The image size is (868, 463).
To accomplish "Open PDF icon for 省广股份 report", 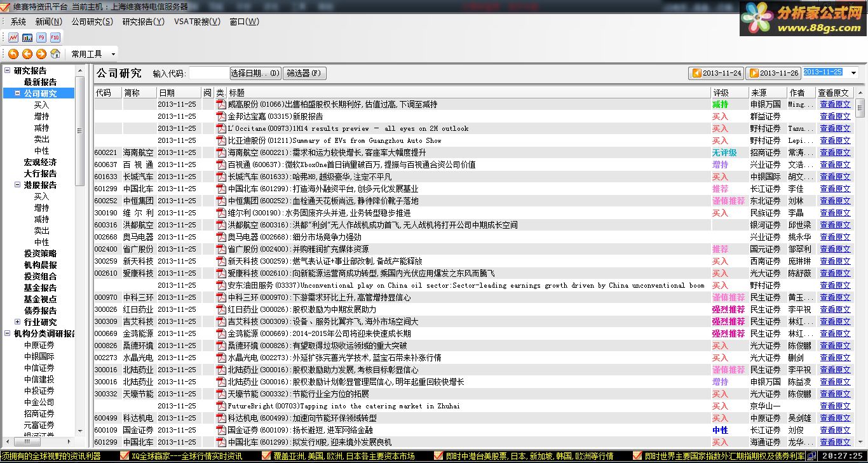I will (x=221, y=249).
